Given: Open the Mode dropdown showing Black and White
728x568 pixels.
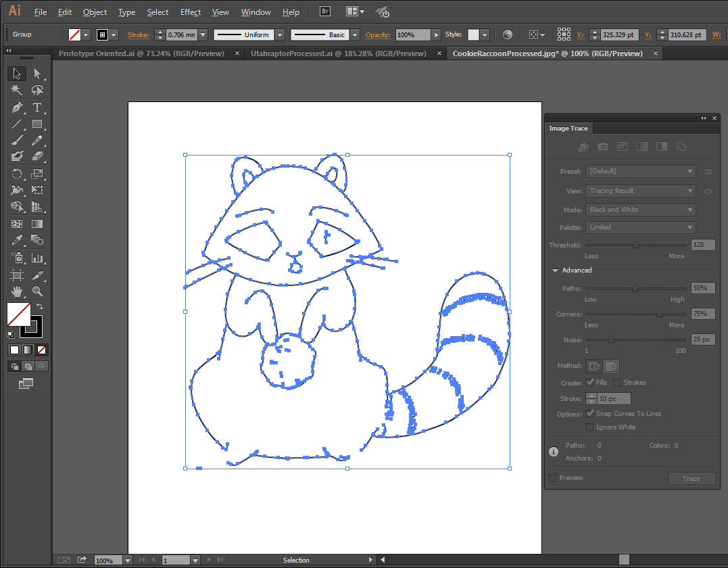Looking at the screenshot, I should coord(640,210).
